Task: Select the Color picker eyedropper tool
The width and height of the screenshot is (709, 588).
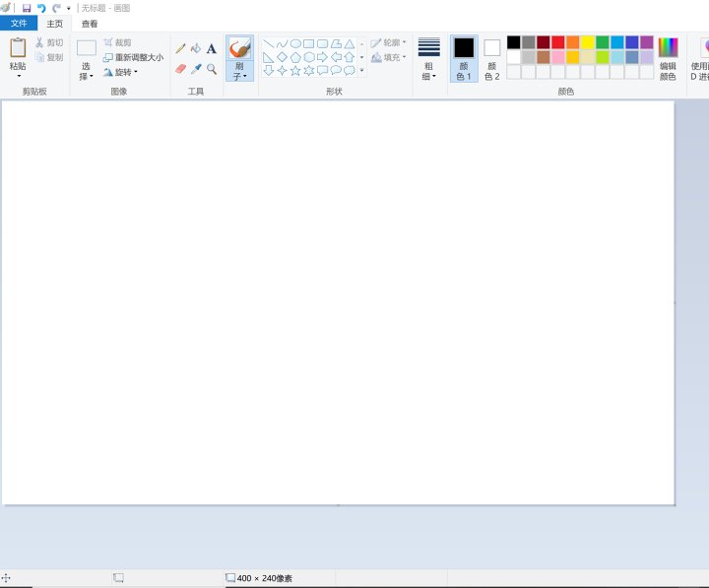Action: [196, 69]
